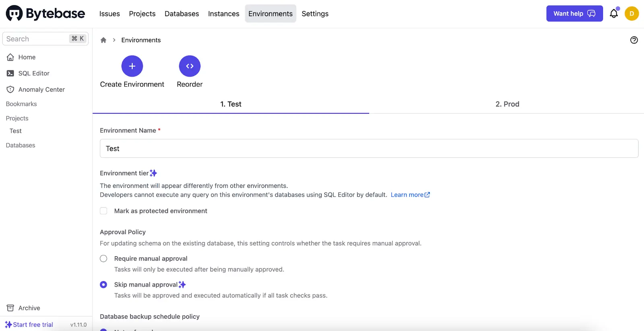Viewport: 644px width, 331px height.
Task: Open the Databases top menu
Action: [x=182, y=14]
